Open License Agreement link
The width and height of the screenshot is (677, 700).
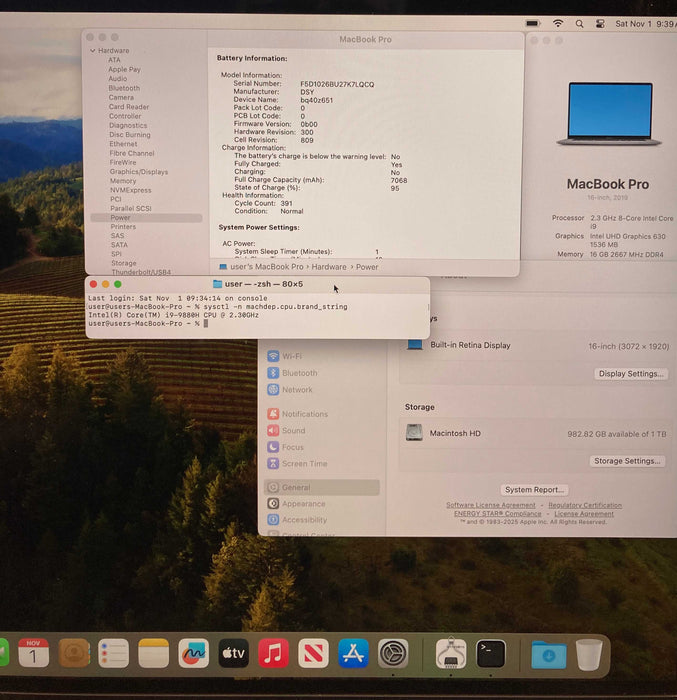(x=584, y=513)
